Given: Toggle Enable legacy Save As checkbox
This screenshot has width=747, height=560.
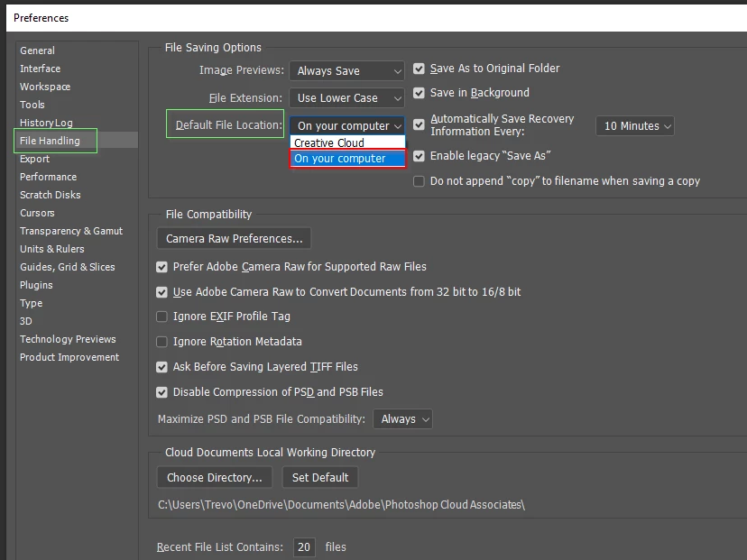Looking at the screenshot, I should (419, 156).
